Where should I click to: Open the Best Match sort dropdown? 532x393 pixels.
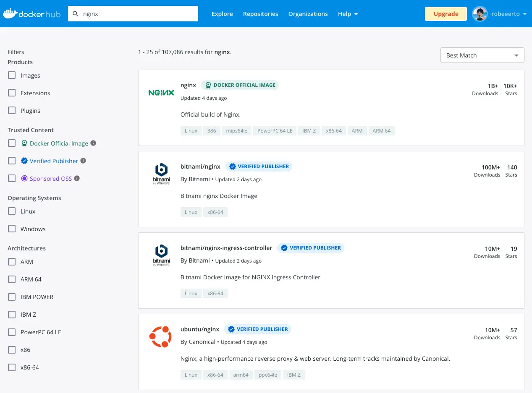(x=482, y=55)
